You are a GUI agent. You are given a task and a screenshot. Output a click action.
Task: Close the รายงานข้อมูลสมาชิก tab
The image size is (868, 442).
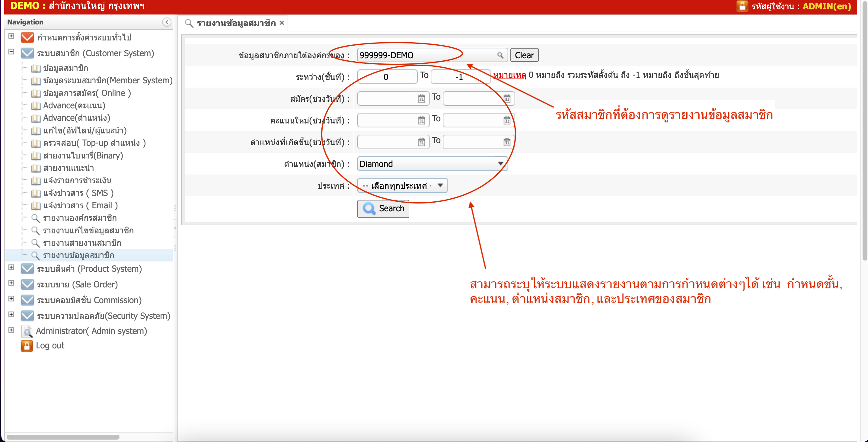pyautogui.click(x=282, y=23)
